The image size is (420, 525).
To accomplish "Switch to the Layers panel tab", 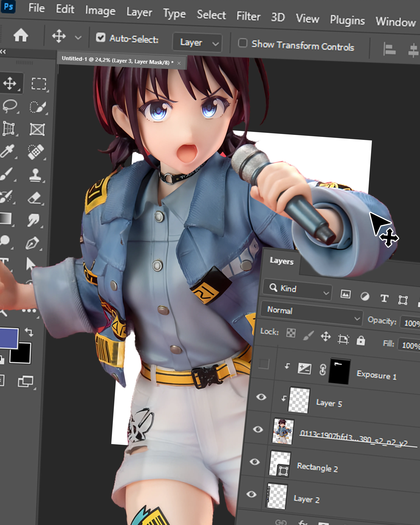I will [281, 261].
